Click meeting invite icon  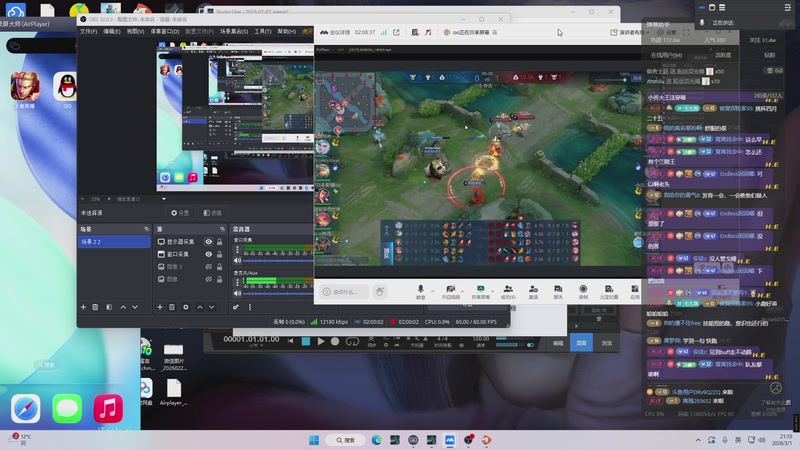pyautogui.click(x=533, y=289)
